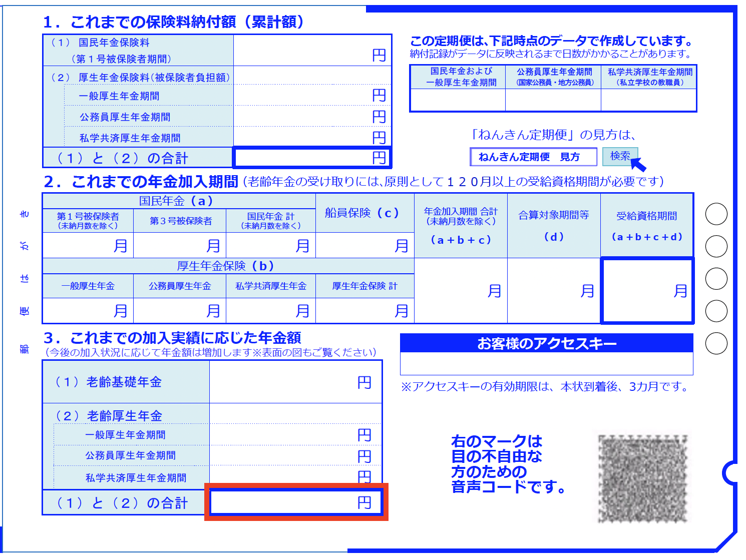The height and width of the screenshot is (560, 746).
Task: Click the 厚生年金保険 計 column header
Action: tap(365, 286)
